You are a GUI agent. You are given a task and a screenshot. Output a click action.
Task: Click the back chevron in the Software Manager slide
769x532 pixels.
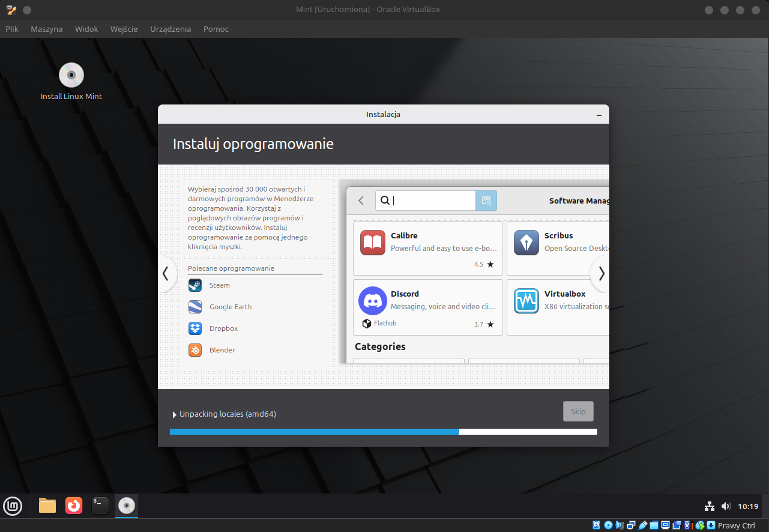[x=361, y=201]
